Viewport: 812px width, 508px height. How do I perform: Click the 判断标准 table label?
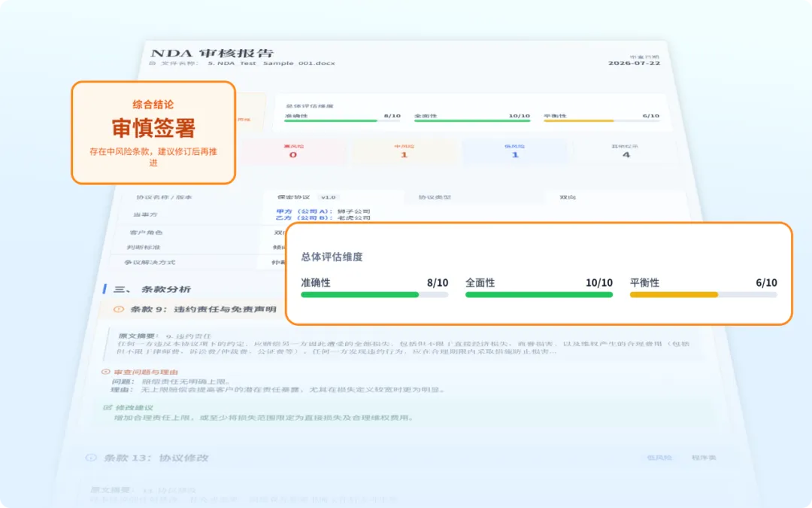click(144, 248)
